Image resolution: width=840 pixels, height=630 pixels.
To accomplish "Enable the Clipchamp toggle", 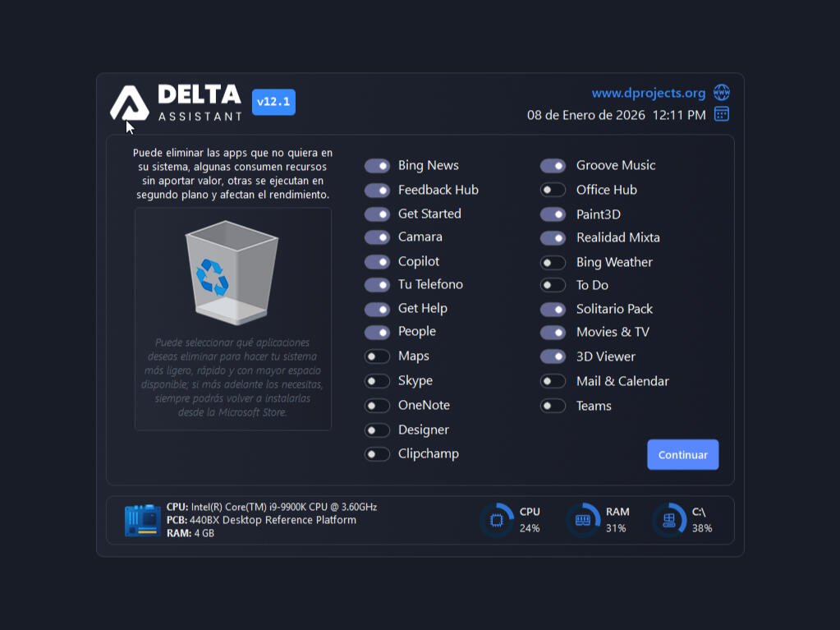I will coord(377,454).
